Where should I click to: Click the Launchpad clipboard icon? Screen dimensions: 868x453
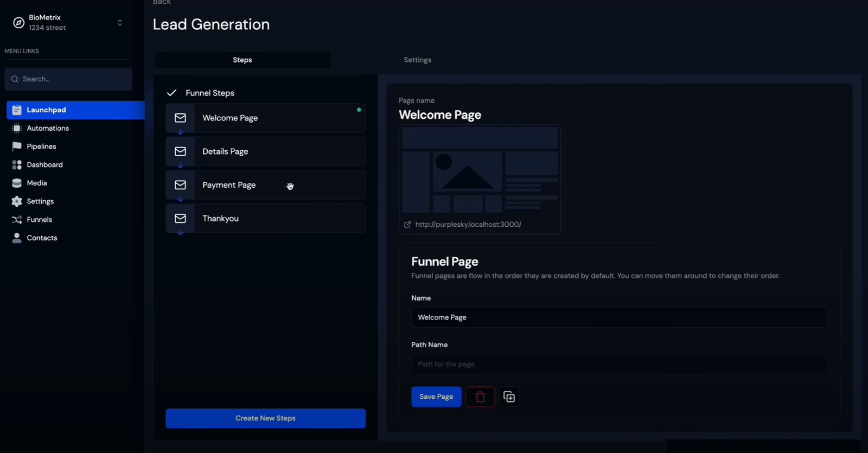point(17,110)
